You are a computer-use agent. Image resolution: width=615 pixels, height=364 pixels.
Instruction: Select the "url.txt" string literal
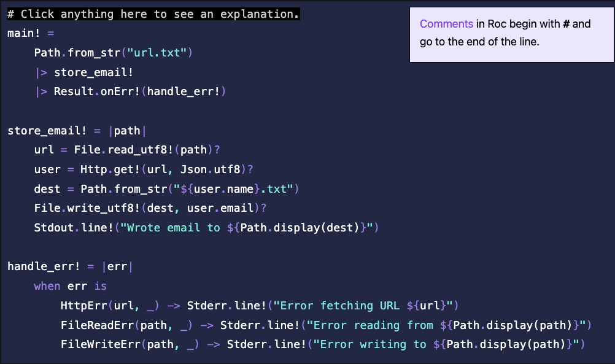[x=157, y=53]
